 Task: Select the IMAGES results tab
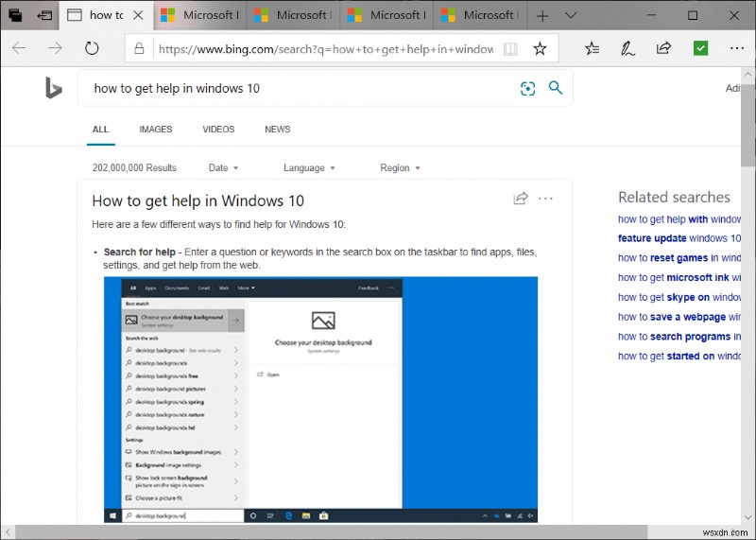156,130
